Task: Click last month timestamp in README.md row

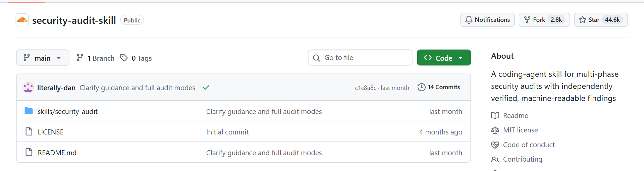Action: (446, 153)
